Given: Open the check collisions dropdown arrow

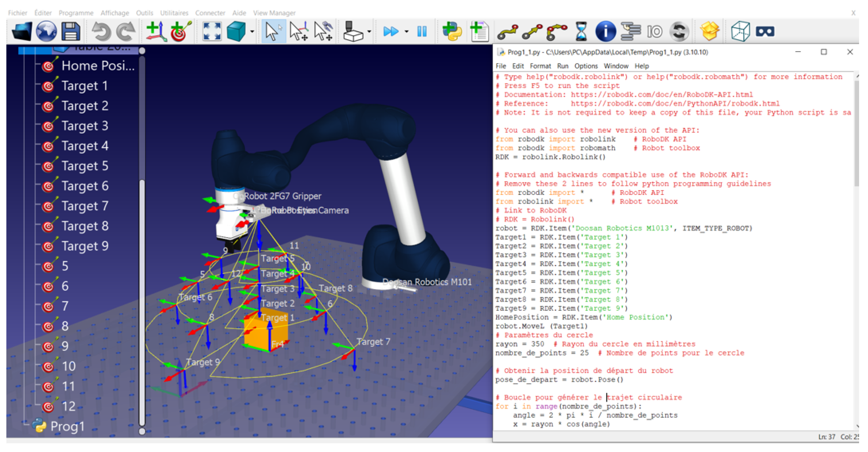Looking at the screenshot, I should 369,32.
